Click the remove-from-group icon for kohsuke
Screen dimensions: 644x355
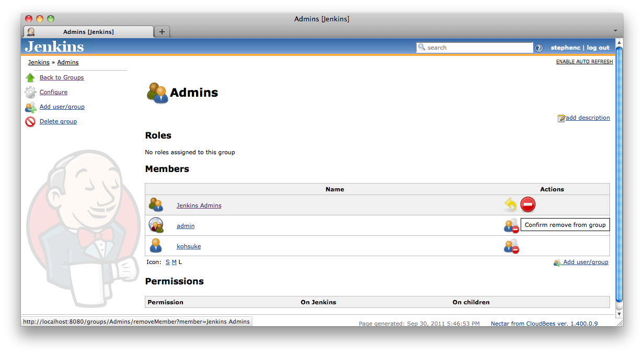pos(511,246)
